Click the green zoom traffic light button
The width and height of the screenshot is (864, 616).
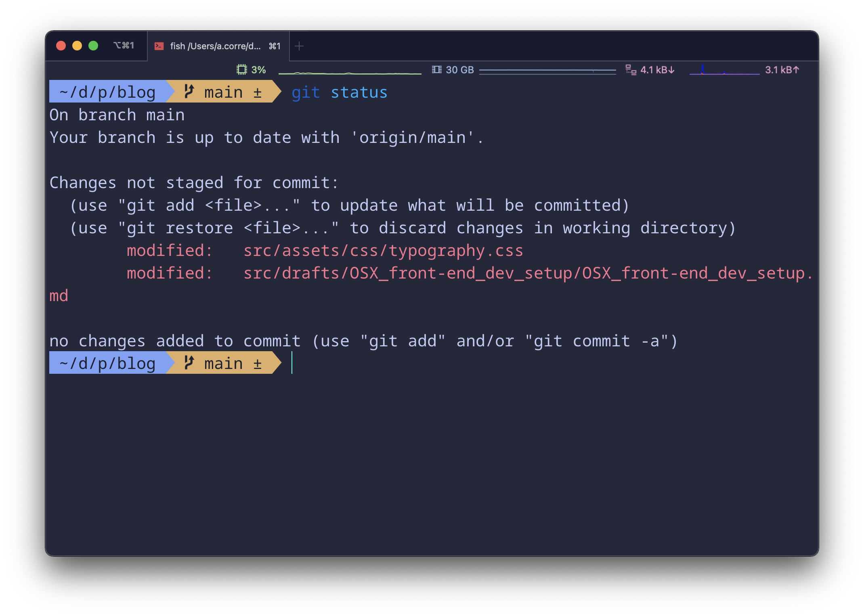tap(93, 46)
